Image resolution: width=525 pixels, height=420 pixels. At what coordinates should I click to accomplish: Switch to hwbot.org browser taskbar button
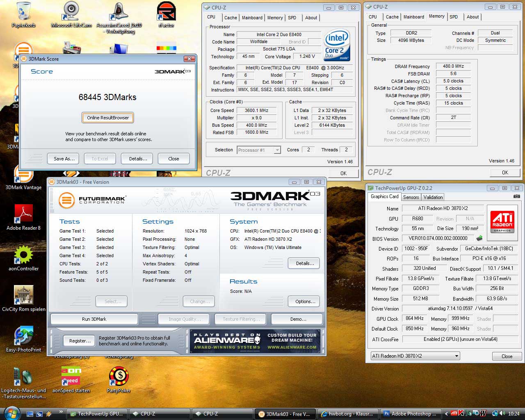347,414
